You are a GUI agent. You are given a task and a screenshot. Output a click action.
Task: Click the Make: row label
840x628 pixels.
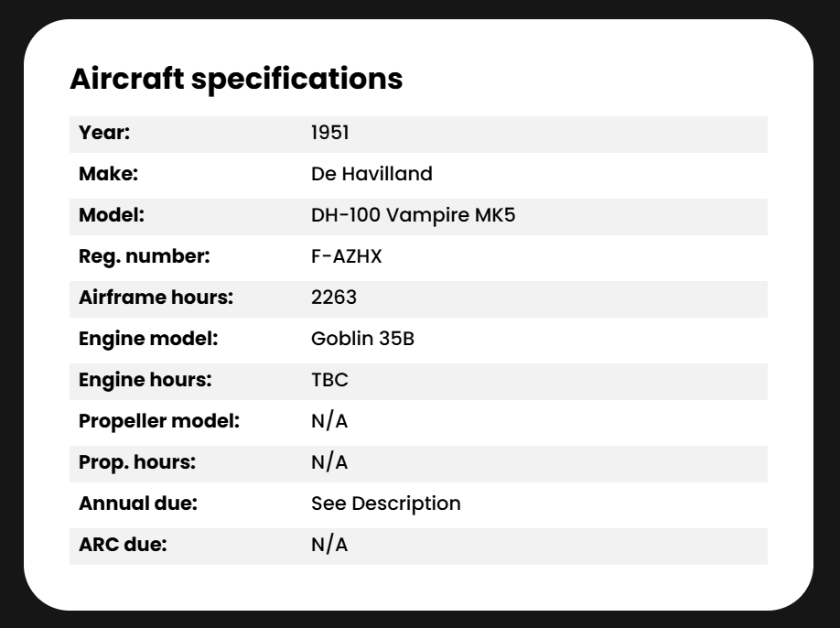click(x=108, y=174)
